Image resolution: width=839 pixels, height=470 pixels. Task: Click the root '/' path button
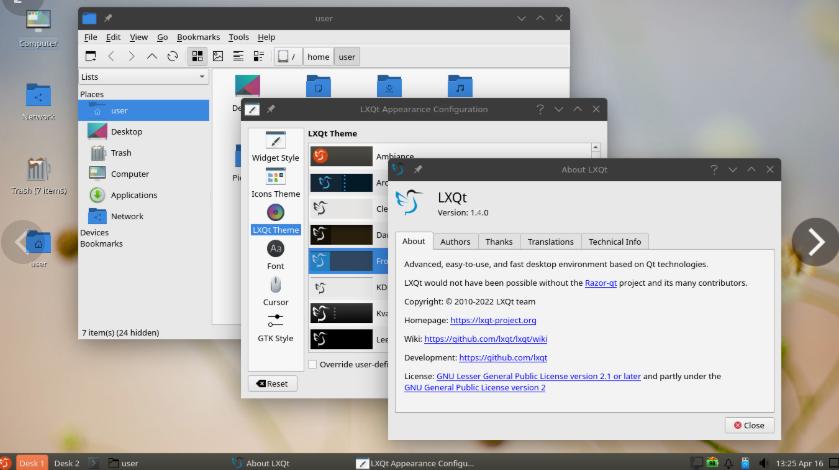(287, 57)
